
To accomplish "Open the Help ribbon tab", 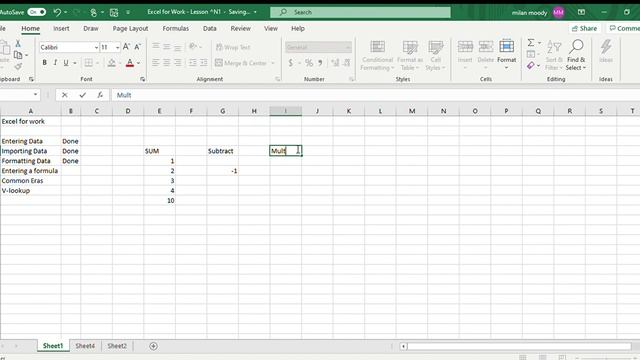I will tap(298, 29).
